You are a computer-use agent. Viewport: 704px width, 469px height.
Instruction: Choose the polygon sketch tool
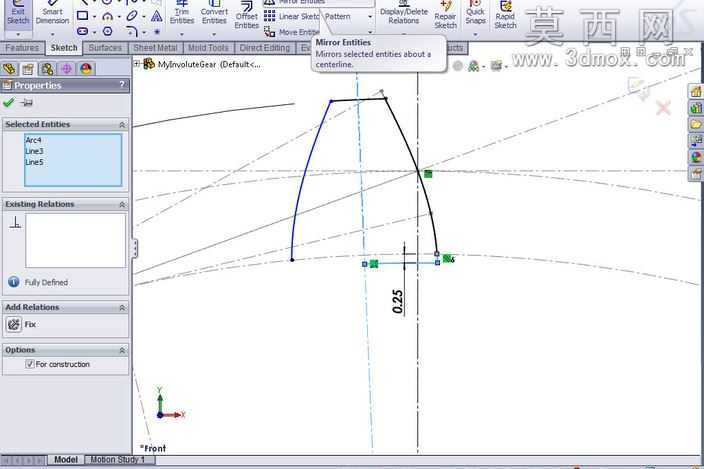click(108, 31)
